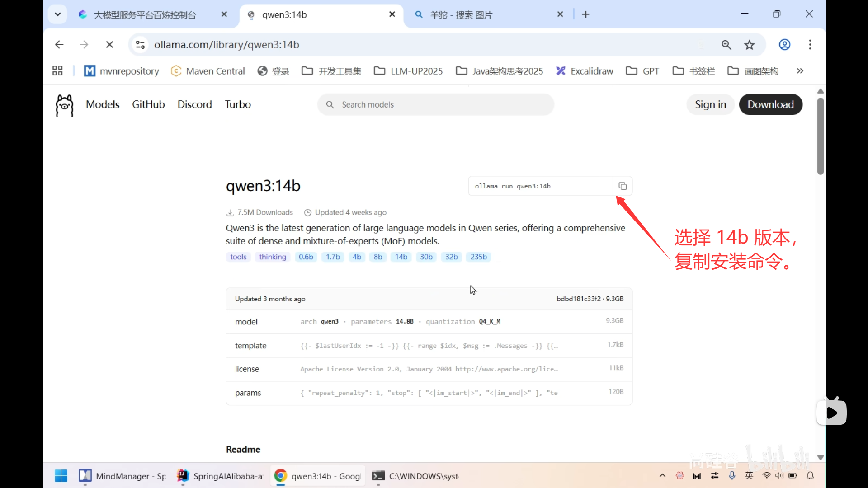Copy the ollama run command
868x488 pixels.
(x=623, y=186)
